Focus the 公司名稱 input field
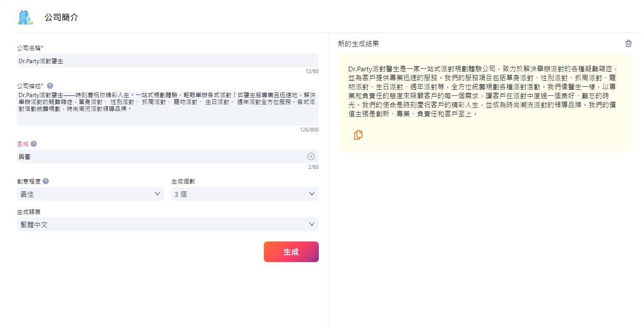This screenshot has width=644, height=330. point(168,61)
